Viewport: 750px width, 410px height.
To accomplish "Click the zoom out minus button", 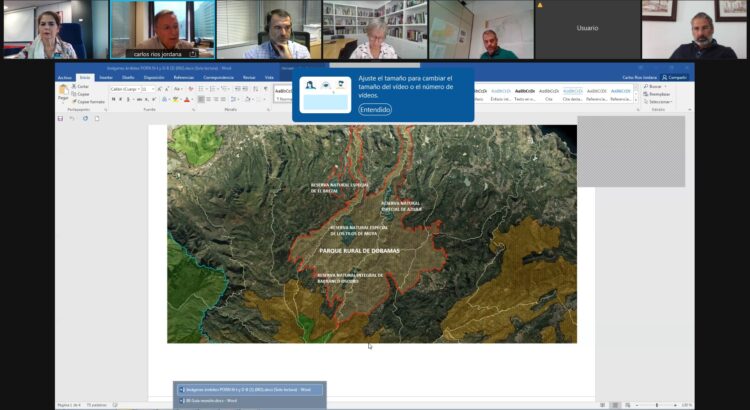I will 637,405.
